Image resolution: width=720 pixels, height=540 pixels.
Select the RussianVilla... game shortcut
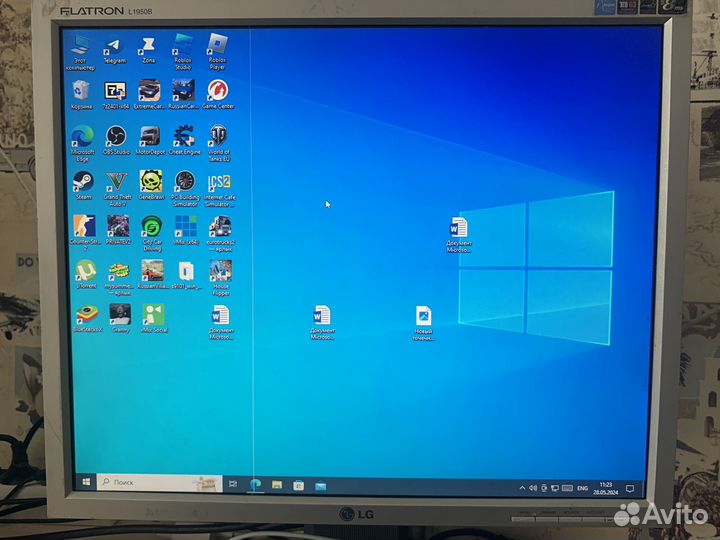click(x=153, y=275)
